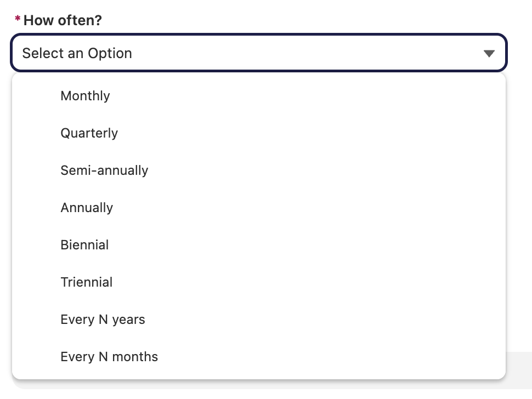Choose the Biennial option

click(x=258, y=245)
